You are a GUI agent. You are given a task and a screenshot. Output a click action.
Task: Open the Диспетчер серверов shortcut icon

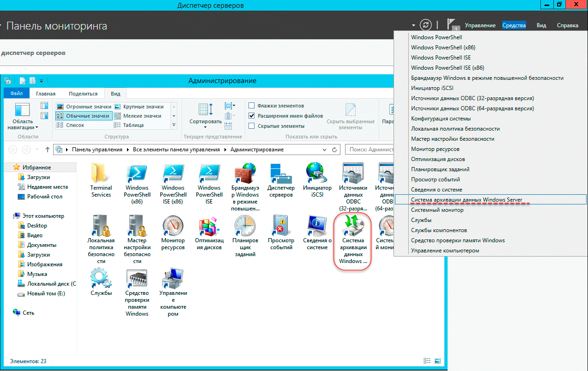coord(281,173)
